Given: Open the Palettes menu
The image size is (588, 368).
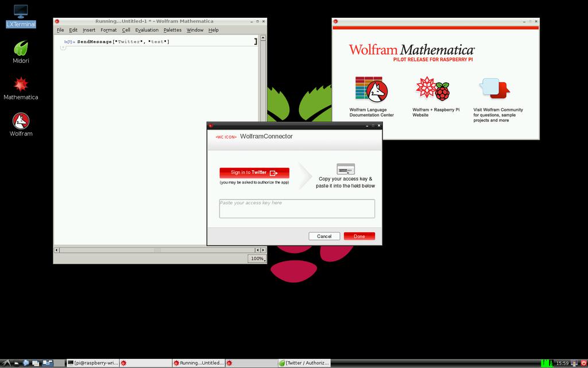Looking at the screenshot, I should click(x=172, y=30).
